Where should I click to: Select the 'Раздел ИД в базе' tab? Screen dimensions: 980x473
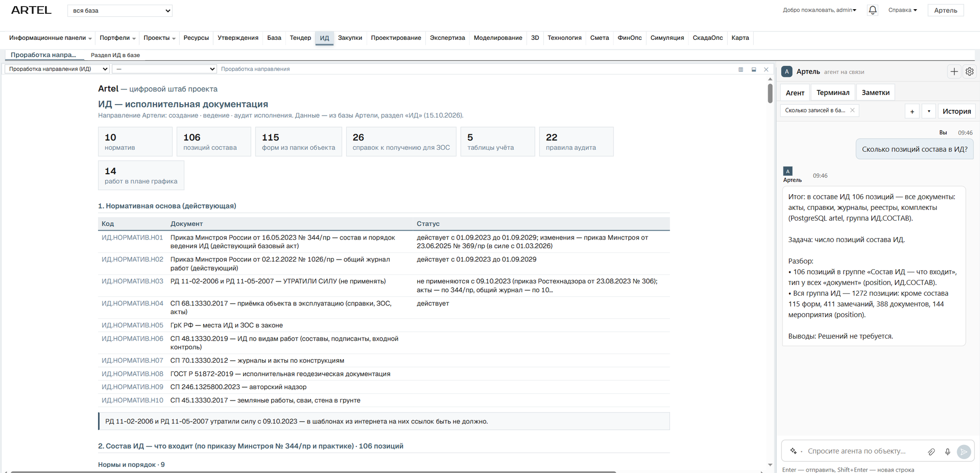115,55
